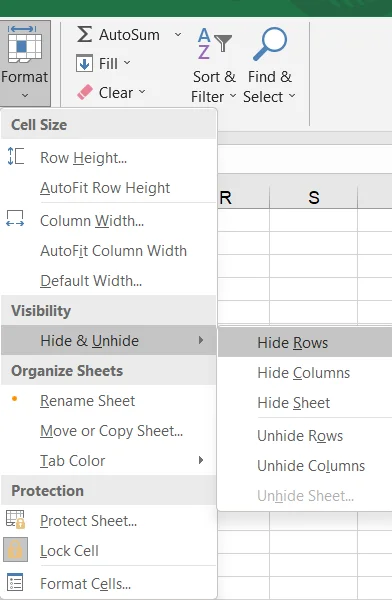Expand the Fill dropdown chevron
The width and height of the screenshot is (392, 600).
click(127, 62)
